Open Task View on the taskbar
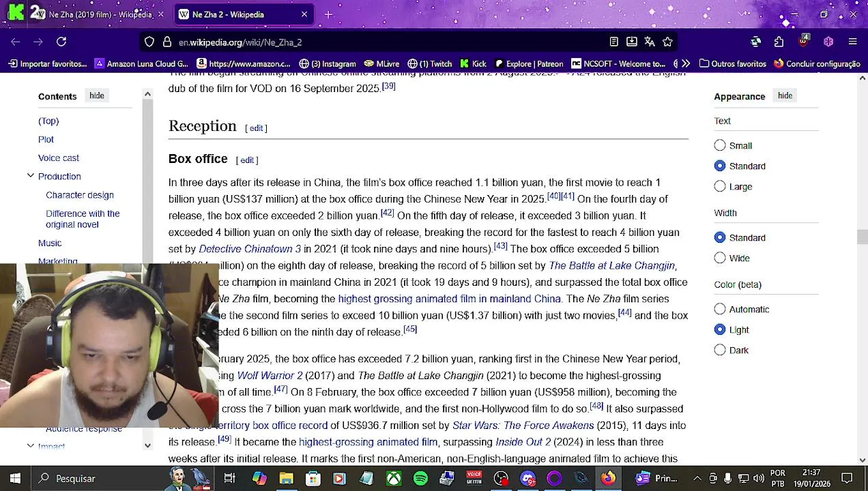 (230, 478)
